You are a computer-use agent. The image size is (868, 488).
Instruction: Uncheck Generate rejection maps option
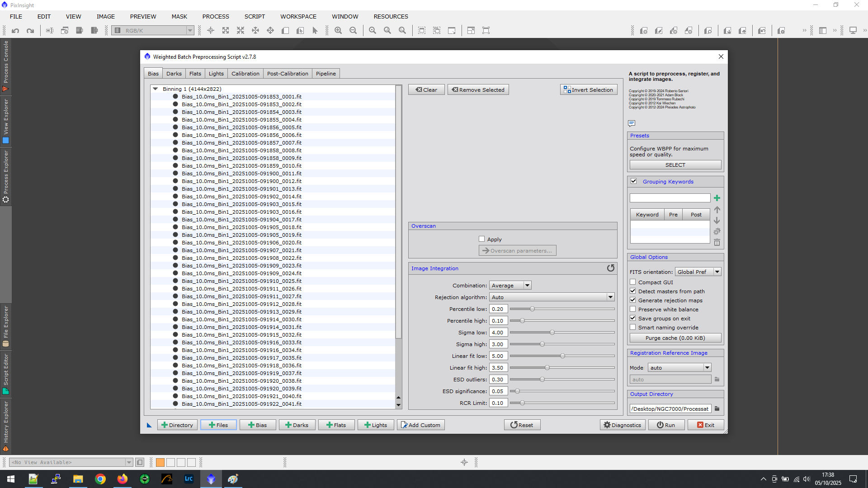point(633,300)
